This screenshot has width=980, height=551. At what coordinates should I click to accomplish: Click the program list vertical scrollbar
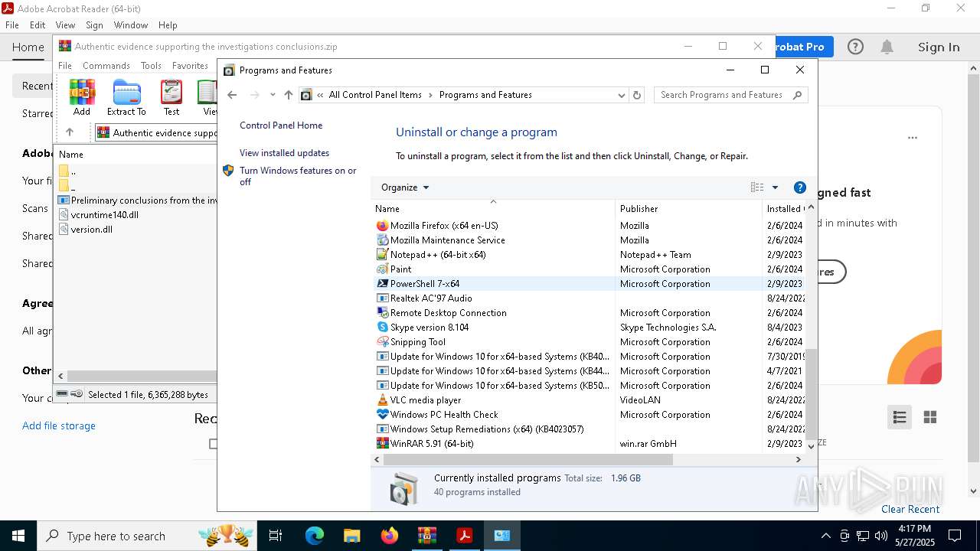point(811,394)
